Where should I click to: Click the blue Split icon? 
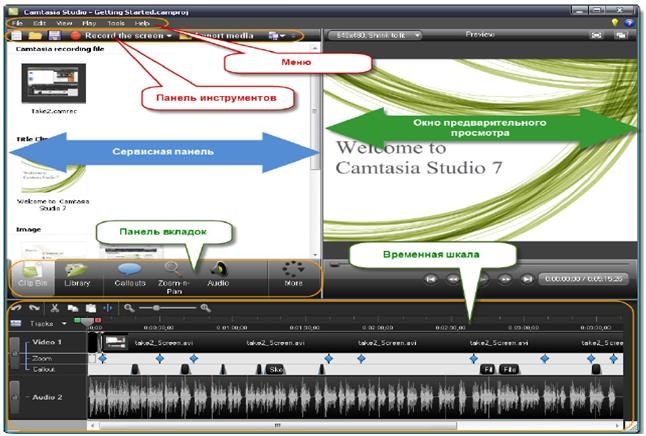[x=108, y=308]
